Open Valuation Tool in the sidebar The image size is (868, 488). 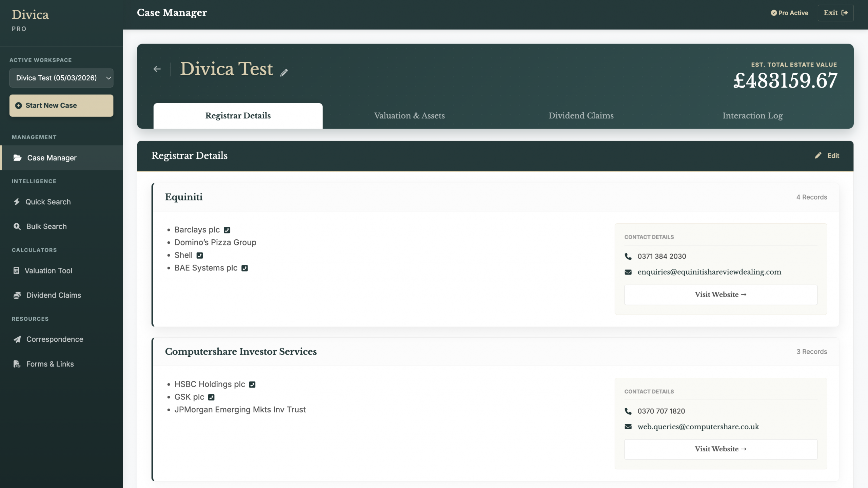click(x=61, y=271)
